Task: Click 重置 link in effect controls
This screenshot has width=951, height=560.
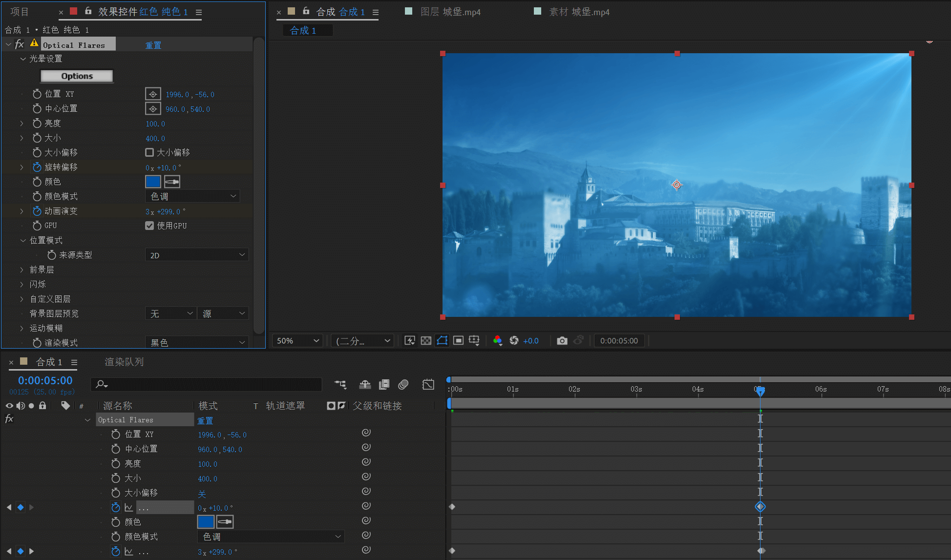Action: tap(153, 45)
